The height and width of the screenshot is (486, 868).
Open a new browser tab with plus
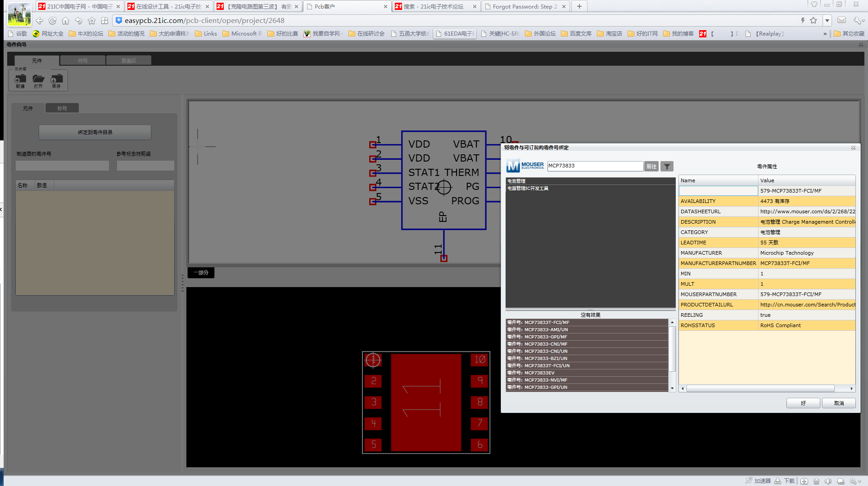pyautogui.click(x=579, y=6)
